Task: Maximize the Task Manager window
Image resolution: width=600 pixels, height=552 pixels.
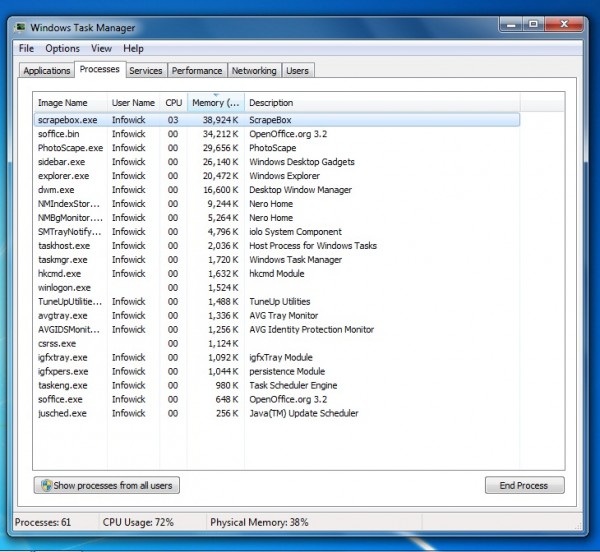Action: [x=533, y=24]
